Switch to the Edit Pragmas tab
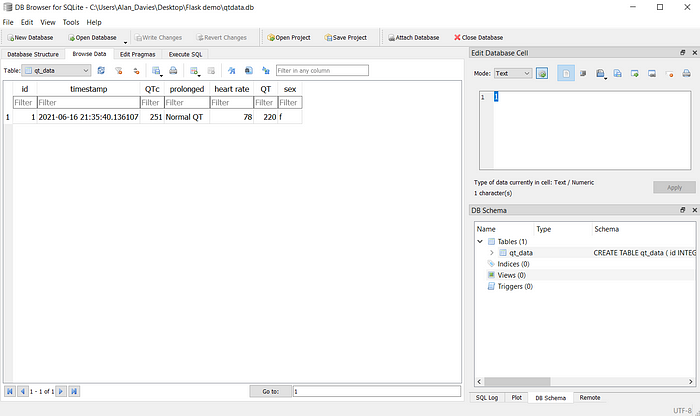This screenshot has height=416, width=700. click(138, 54)
